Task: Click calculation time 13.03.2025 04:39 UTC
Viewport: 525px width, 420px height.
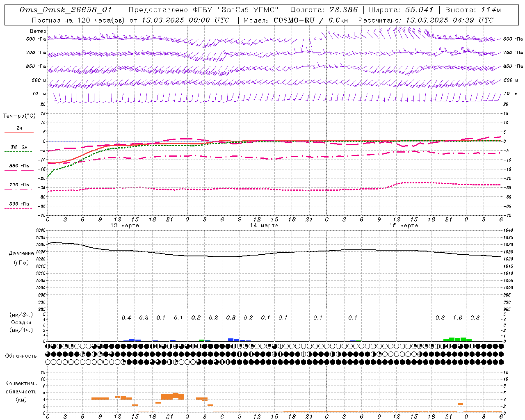Action: tap(450, 20)
